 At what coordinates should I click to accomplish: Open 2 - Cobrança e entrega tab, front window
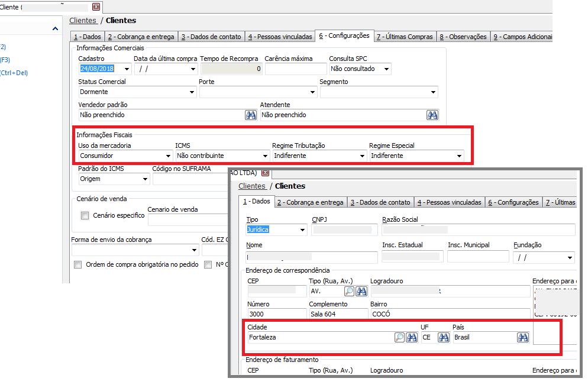coord(310,202)
